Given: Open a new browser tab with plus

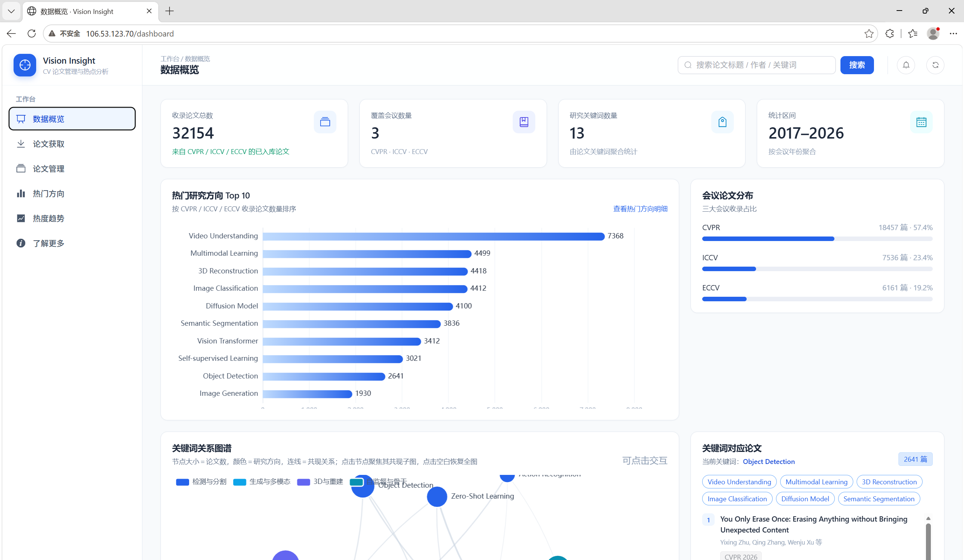Looking at the screenshot, I should point(170,11).
